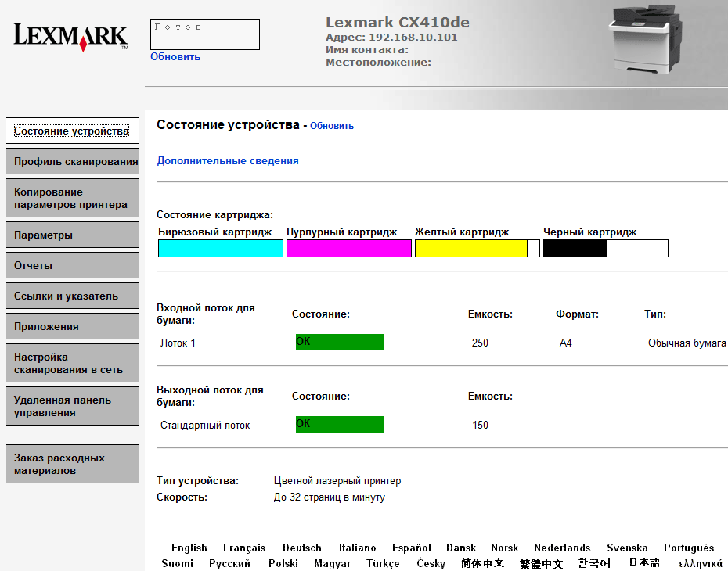Switch language to Français
This screenshot has height=571, width=728.
tap(244, 548)
